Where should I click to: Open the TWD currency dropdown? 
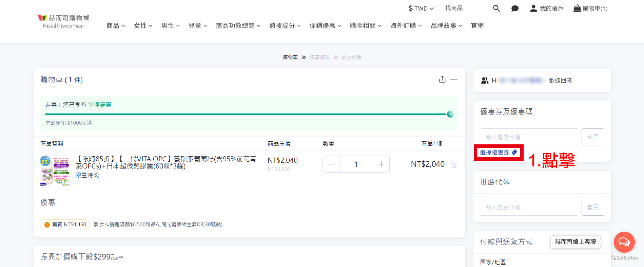(421, 8)
